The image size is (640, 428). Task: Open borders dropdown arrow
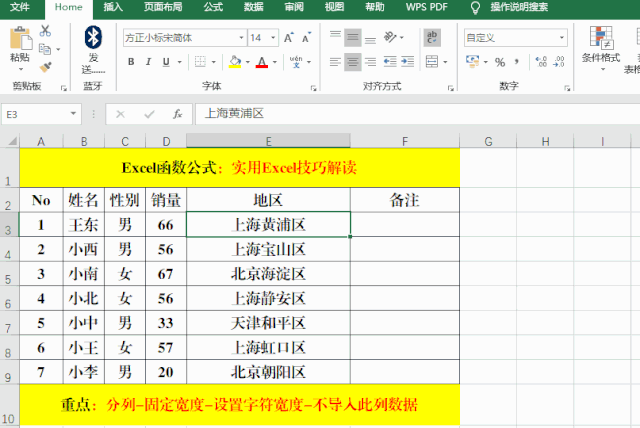[x=213, y=62]
